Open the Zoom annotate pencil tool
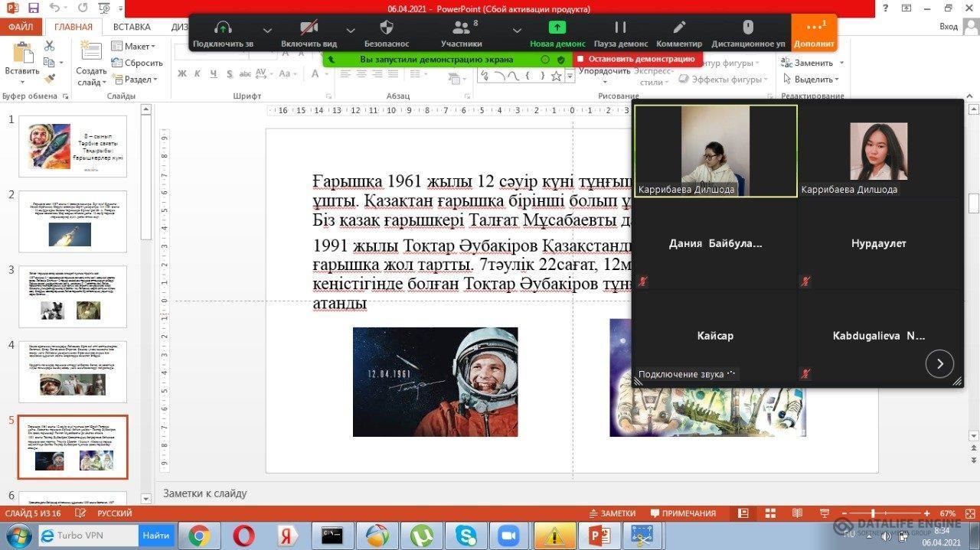The image size is (980, 550). (x=679, y=29)
